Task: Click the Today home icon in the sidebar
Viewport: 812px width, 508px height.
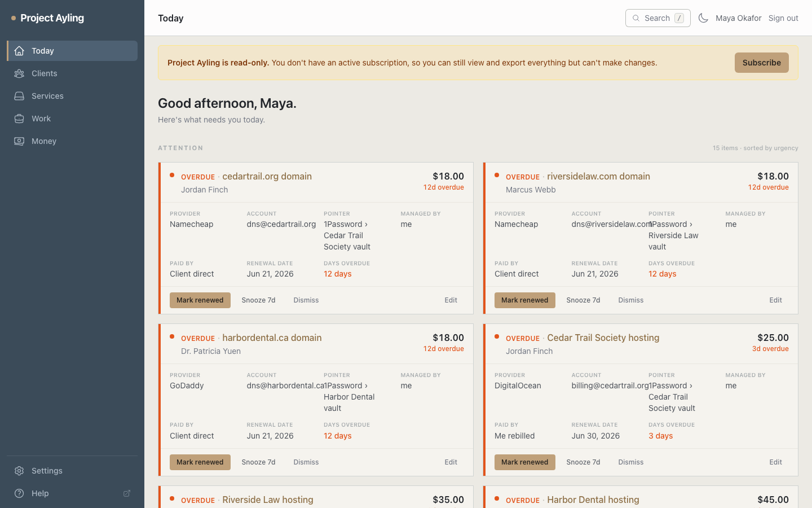Action: (19, 51)
